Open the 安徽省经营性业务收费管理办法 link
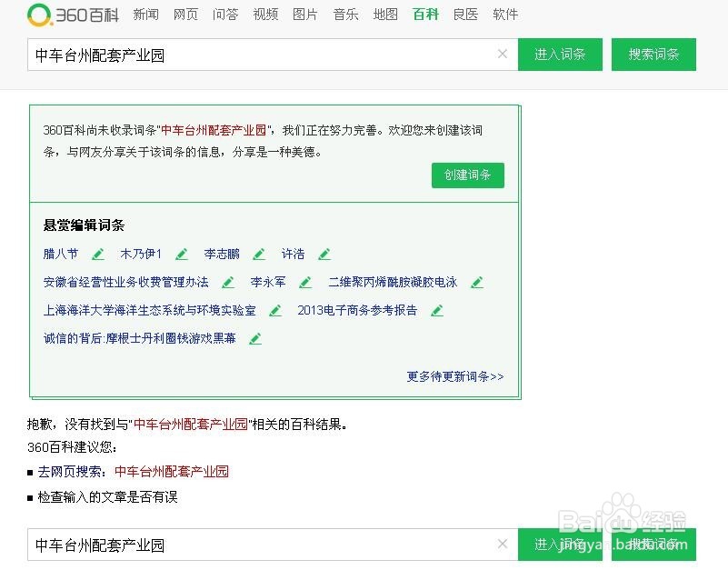Viewport: 728px width, 570px height. coord(125,283)
